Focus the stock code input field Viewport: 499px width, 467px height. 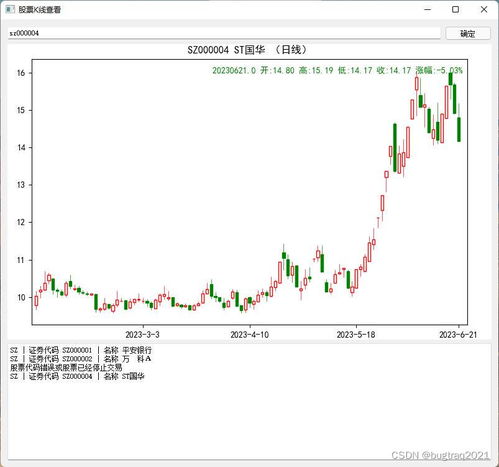tap(224, 33)
